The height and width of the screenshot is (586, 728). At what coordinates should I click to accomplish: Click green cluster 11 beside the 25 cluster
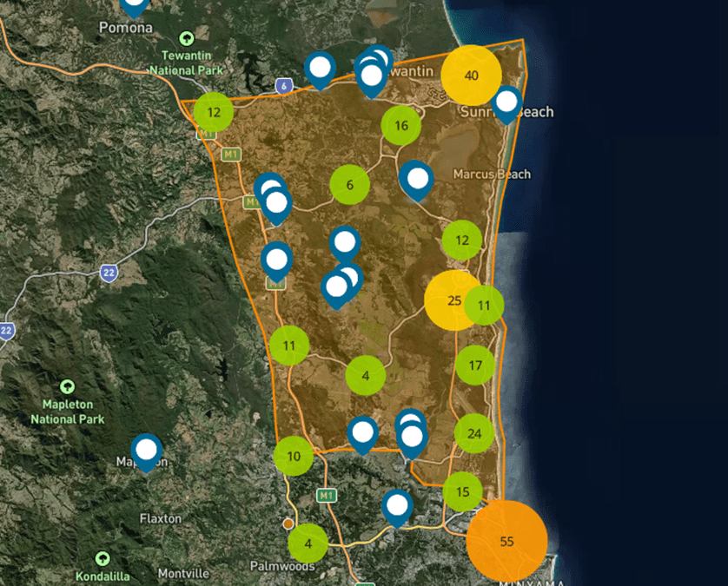(x=484, y=305)
